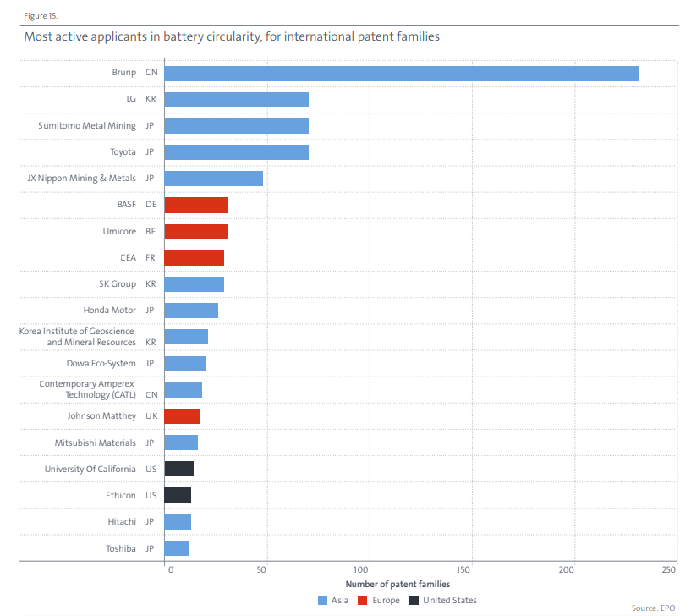Select the Johnson Matthey red bar
The image size is (691, 616).
click(182, 416)
